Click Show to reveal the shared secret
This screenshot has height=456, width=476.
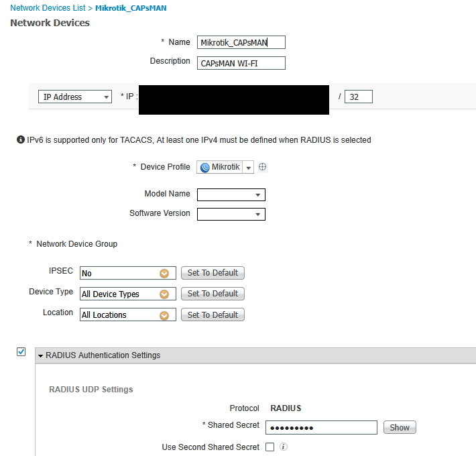pyautogui.click(x=400, y=427)
